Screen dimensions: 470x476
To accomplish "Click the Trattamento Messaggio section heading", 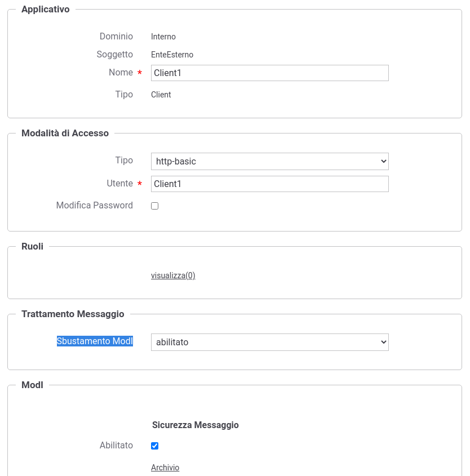I will 73,314.
